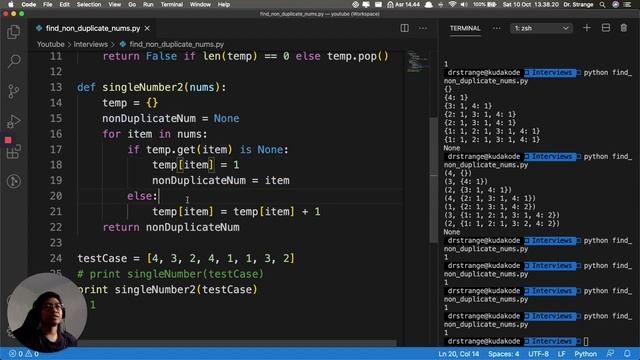The width and height of the screenshot is (640, 360).
Task: Open editor More Actions ellipsis
Action: pyautogui.click(x=422, y=28)
